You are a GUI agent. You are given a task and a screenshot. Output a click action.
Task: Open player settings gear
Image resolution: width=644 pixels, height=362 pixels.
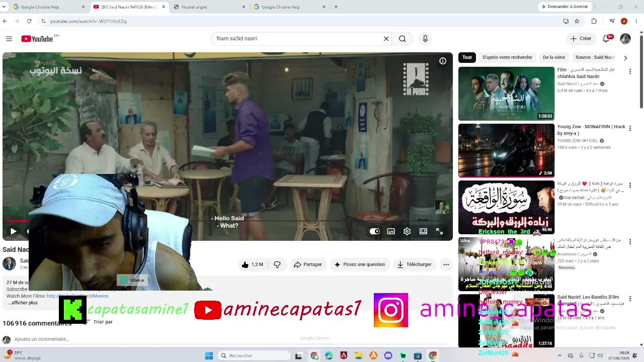pyautogui.click(x=407, y=231)
